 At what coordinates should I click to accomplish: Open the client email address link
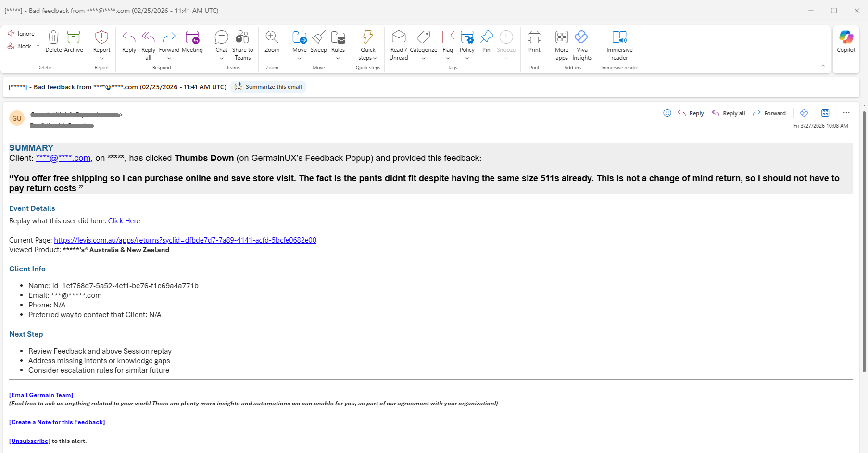click(x=63, y=158)
